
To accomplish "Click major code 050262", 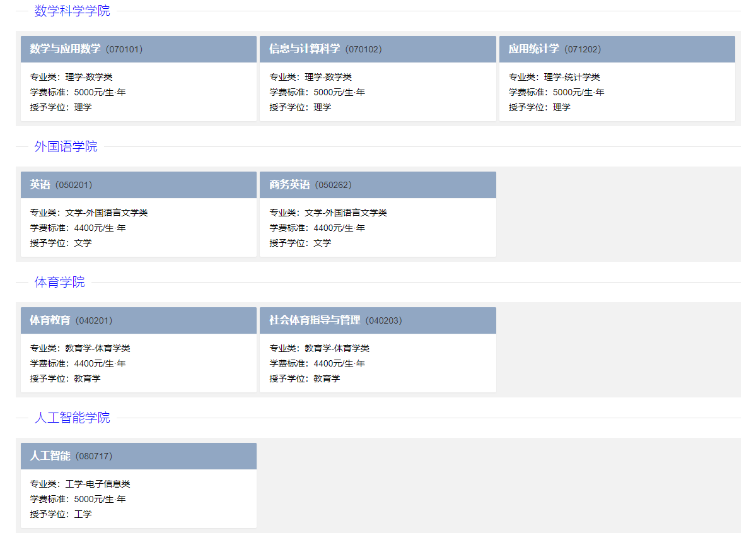I will tap(333, 185).
